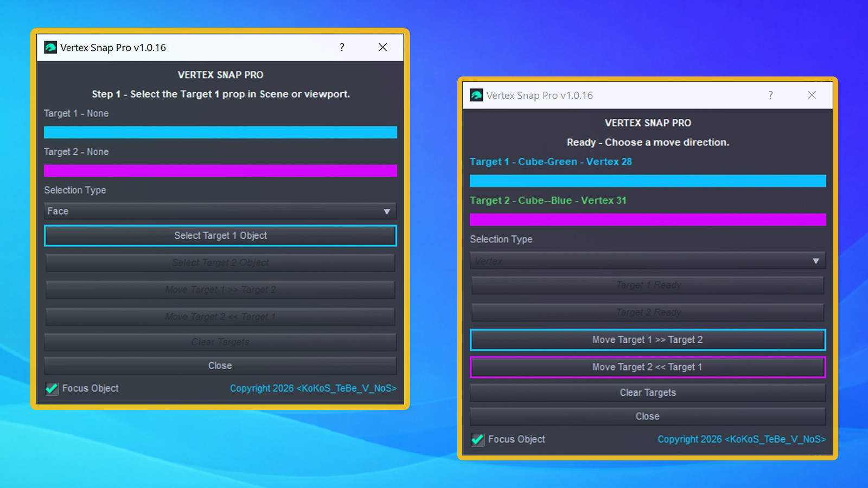Open the Face selection type dropdown
The height and width of the screenshot is (488, 868).
220,211
